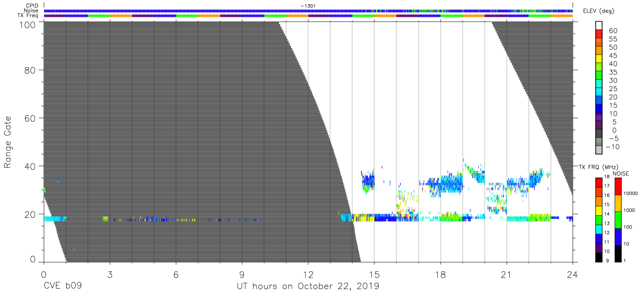
Task: Click the 'NOISE' legend title
Action: (x=621, y=173)
